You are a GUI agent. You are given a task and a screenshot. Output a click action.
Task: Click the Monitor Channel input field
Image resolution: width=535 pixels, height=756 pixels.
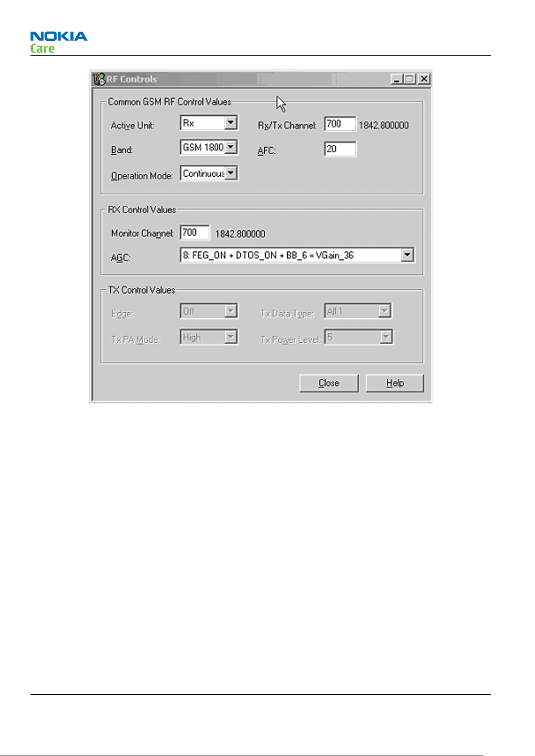[x=195, y=232]
